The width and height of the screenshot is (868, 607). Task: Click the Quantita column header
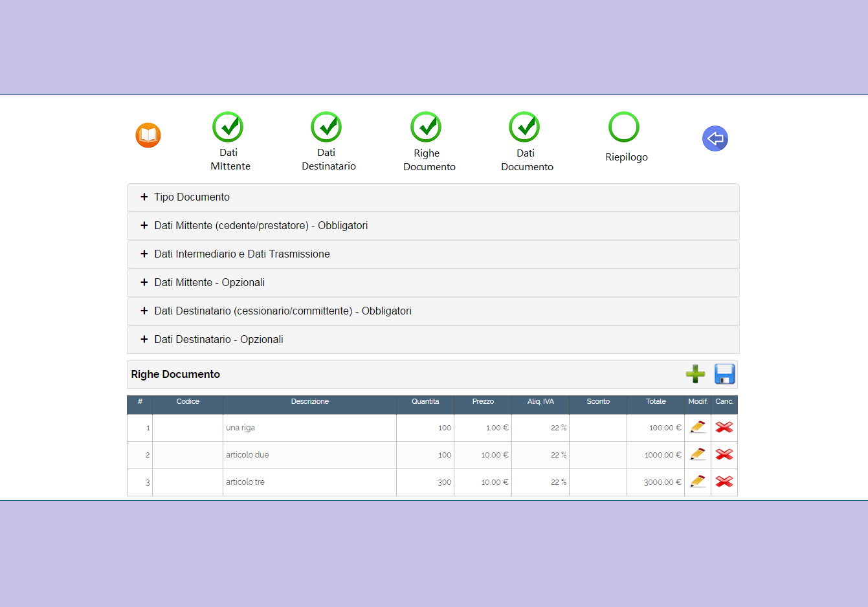425,404
